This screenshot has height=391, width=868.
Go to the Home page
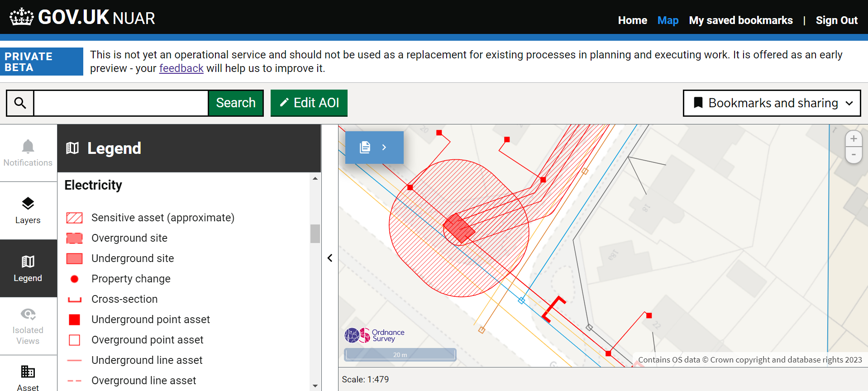[x=632, y=20]
